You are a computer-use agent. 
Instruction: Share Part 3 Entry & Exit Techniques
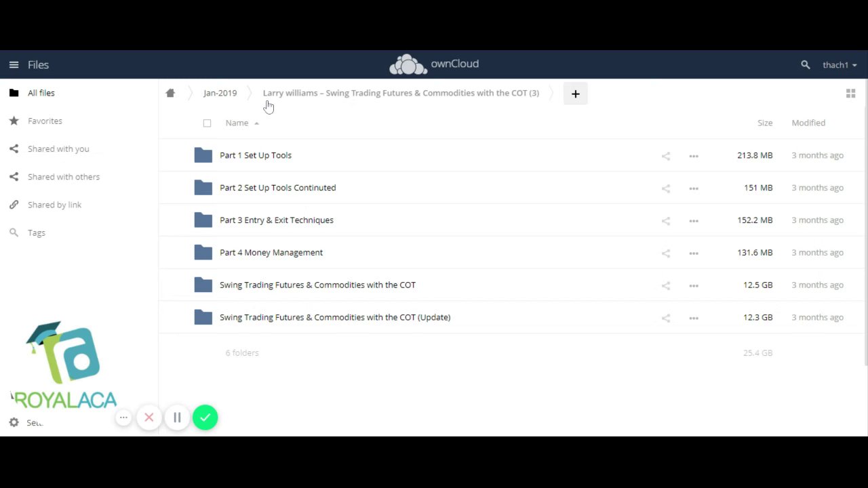click(666, 221)
